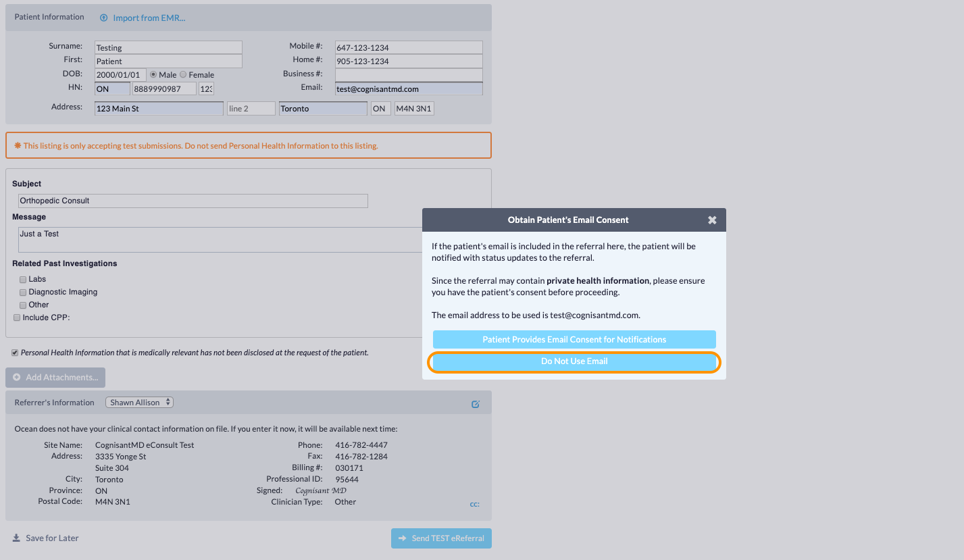Check the Other investigations checkbox
This screenshot has height=560, width=964.
23,305
